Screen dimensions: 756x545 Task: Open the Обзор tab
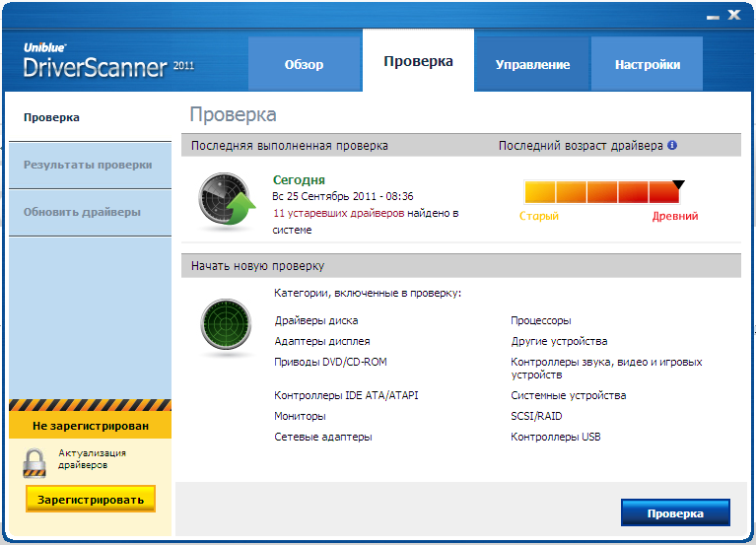pyautogui.click(x=305, y=64)
